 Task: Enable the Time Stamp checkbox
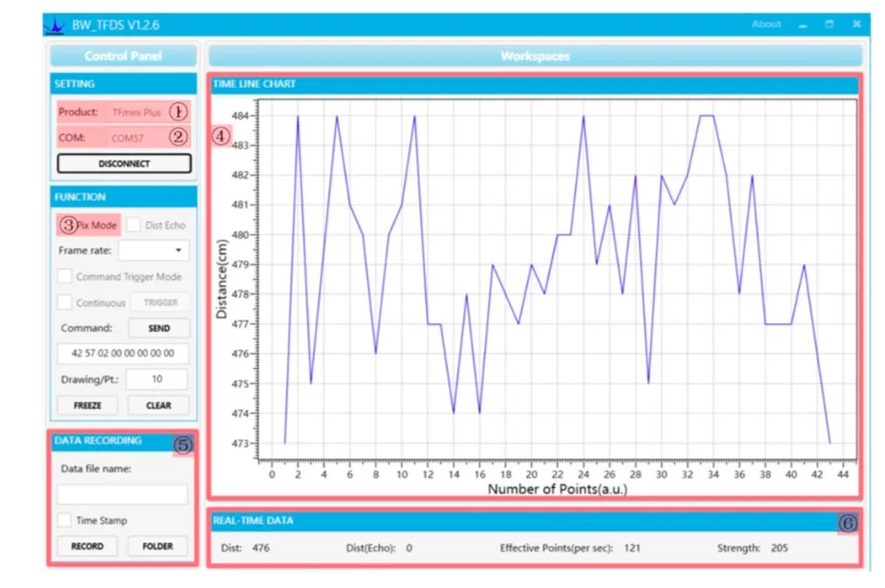65,520
